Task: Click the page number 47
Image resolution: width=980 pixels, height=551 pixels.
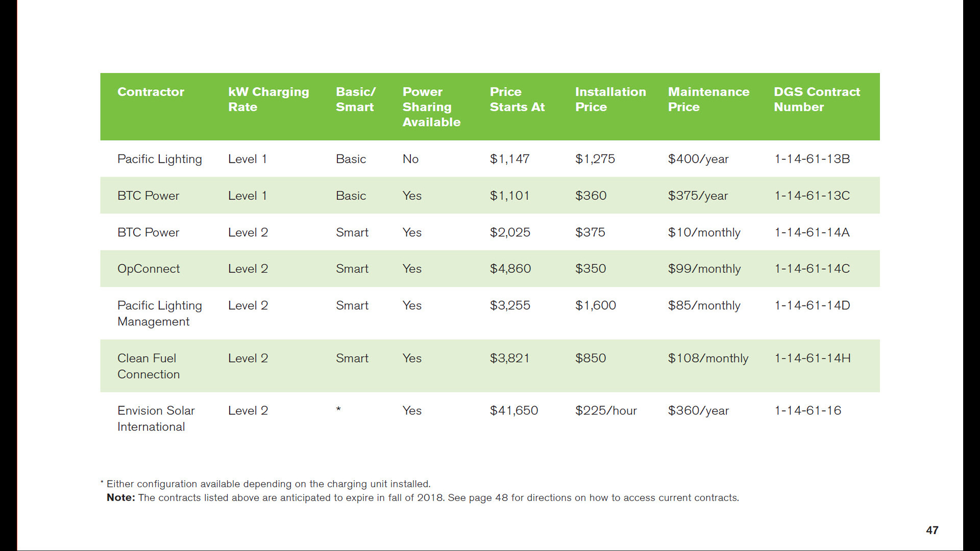Action: 932,531
